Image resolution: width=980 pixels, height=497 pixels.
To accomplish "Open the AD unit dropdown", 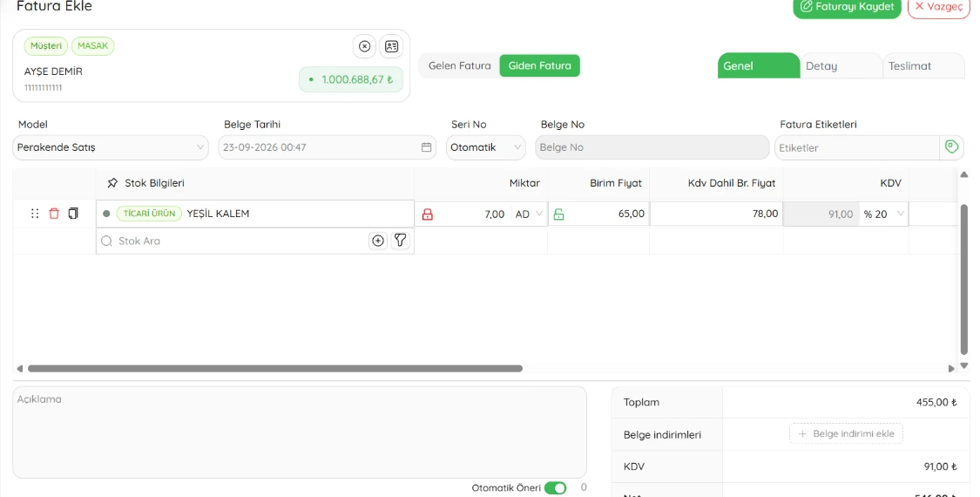I will tap(529, 214).
